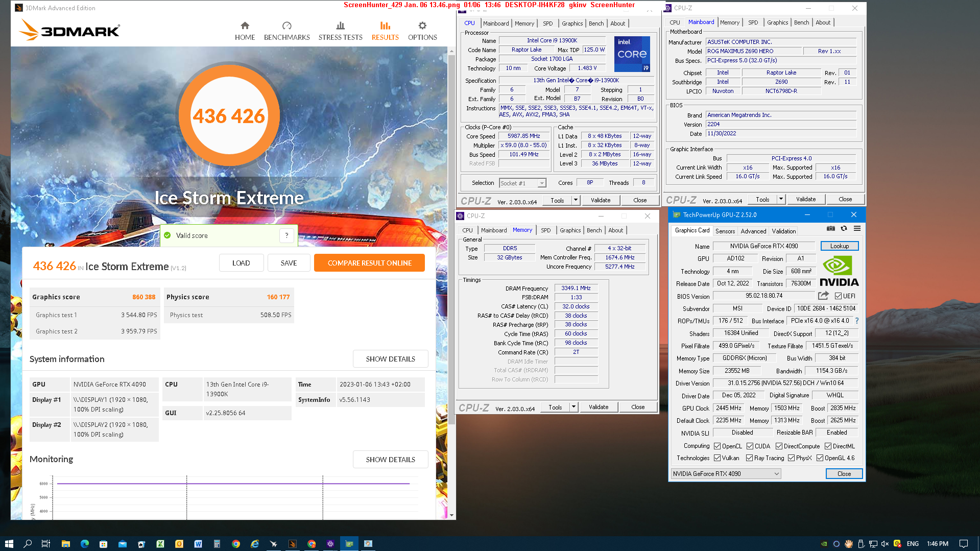Click the ENG language indicator
The image size is (980, 551).
click(x=913, y=544)
